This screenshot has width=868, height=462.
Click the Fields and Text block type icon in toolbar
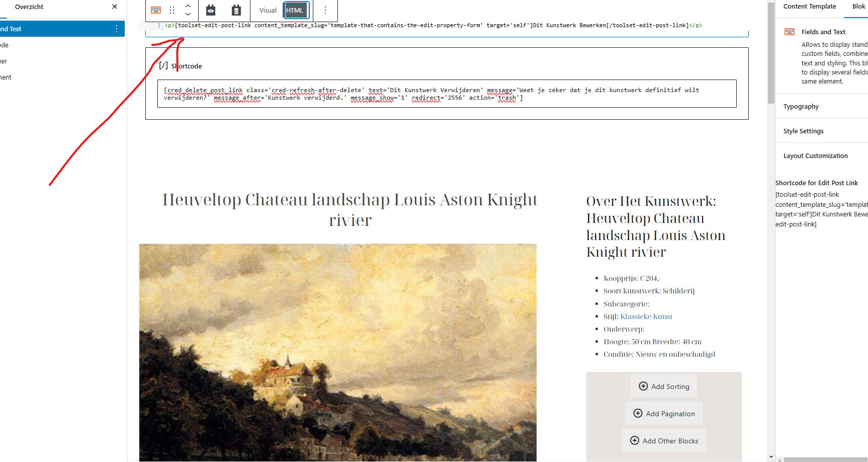(x=156, y=10)
